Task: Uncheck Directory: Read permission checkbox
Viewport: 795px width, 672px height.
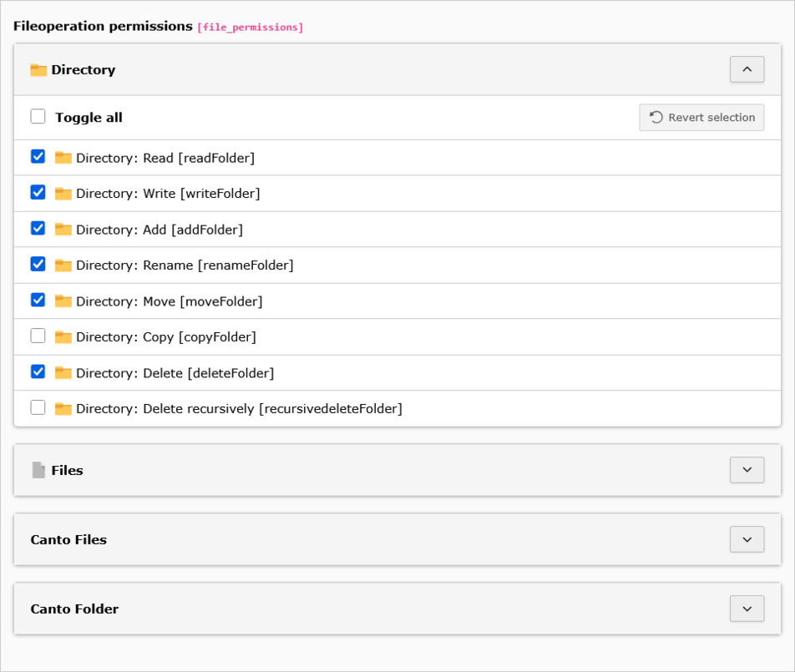Action: [x=38, y=157]
